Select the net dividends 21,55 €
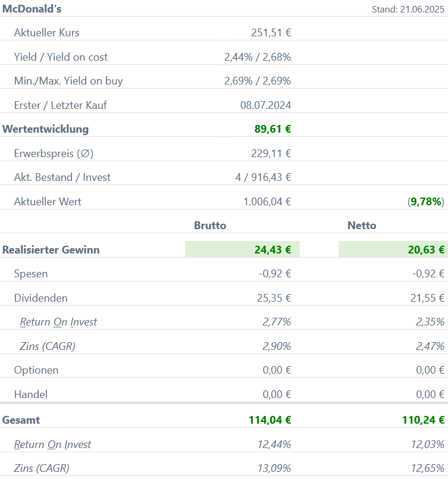Screen dimensions: 448x479 point(427,298)
